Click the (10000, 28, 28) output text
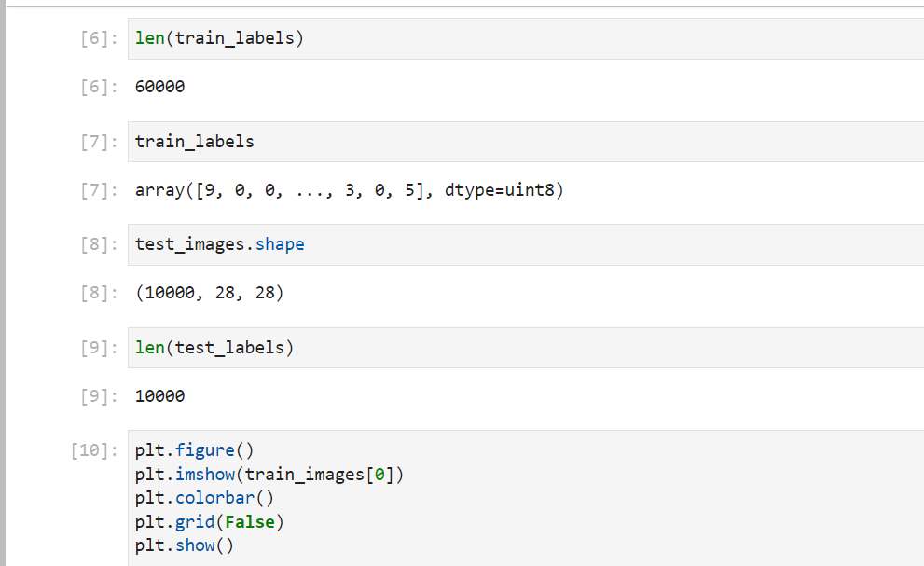The height and width of the screenshot is (566, 924). [209, 293]
